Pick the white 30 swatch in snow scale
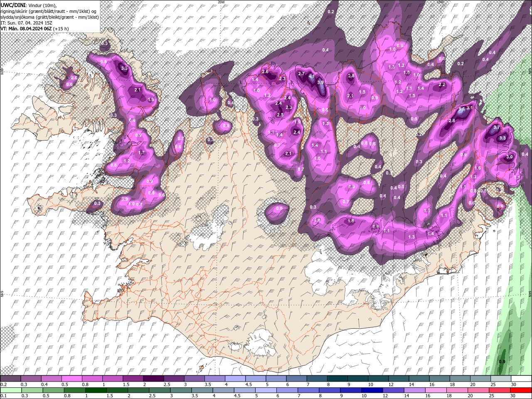The height and width of the screenshot is (399, 532). coord(521,379)
